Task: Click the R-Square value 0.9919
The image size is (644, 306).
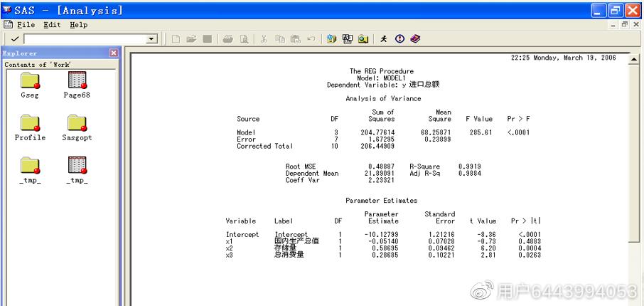Action: pyautogui.click(x=469, y=167)
